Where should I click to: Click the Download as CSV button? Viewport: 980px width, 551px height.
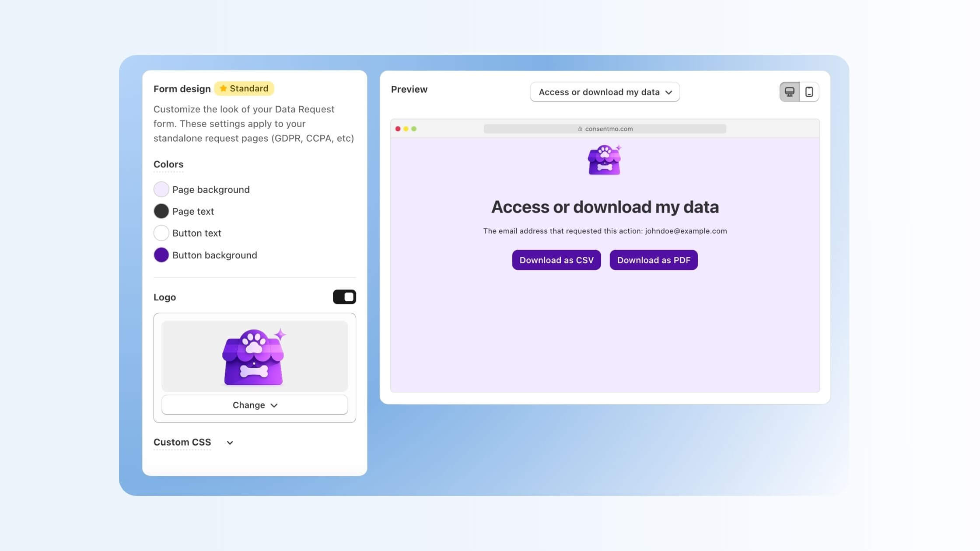556,260
